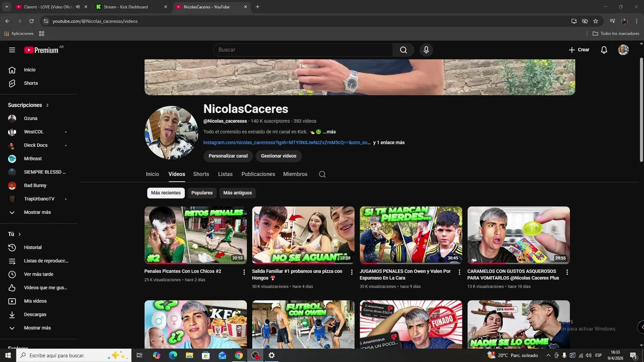Open Chrome apps grid in bookmarks bar
644x362 pixels.
pyautogui.click(x=42, y=34)
